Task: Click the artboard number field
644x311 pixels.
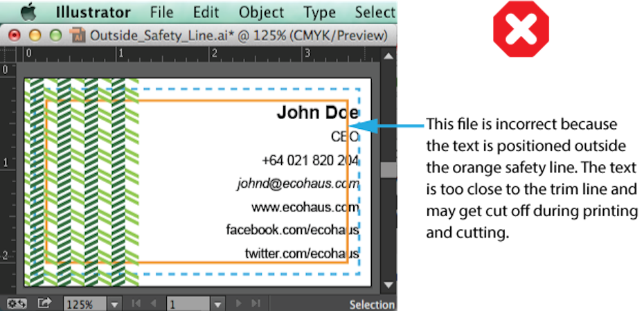Action: [188, 304]
